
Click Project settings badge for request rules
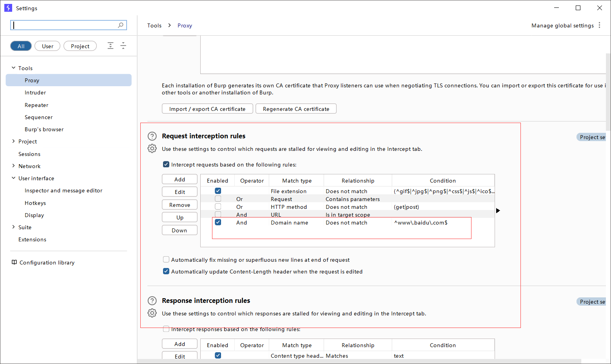pos(591,137)
